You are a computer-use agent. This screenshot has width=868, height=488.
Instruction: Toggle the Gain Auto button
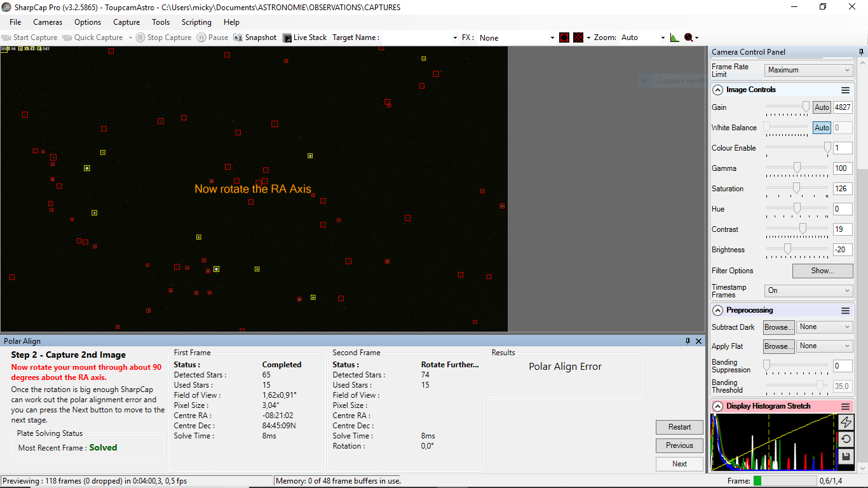click(x=822, y=107)
